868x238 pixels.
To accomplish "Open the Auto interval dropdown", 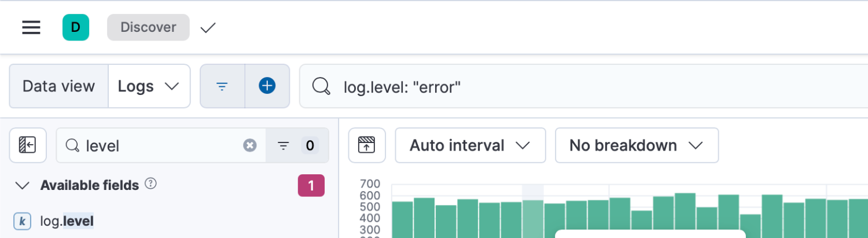I will click(470, 145).
